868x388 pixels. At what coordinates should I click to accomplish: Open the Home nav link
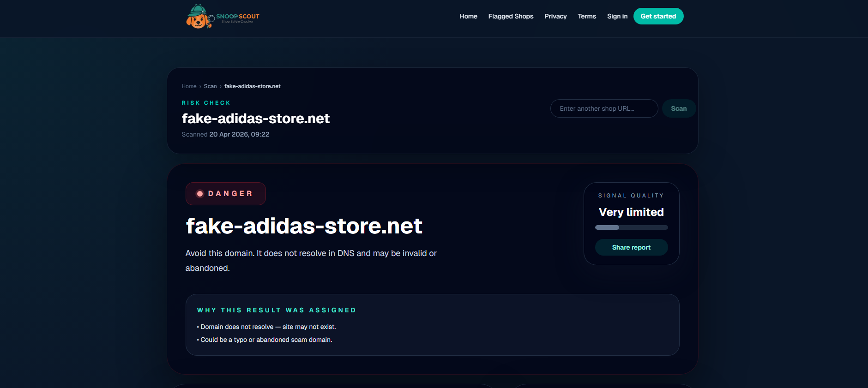pos(468,16)
